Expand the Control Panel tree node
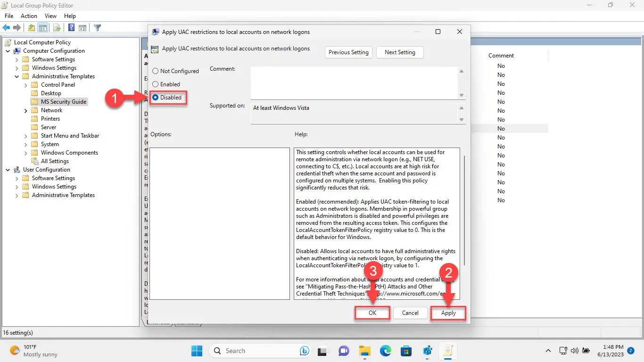Viewport: 644px width, 362px height. tap(26, 85)
